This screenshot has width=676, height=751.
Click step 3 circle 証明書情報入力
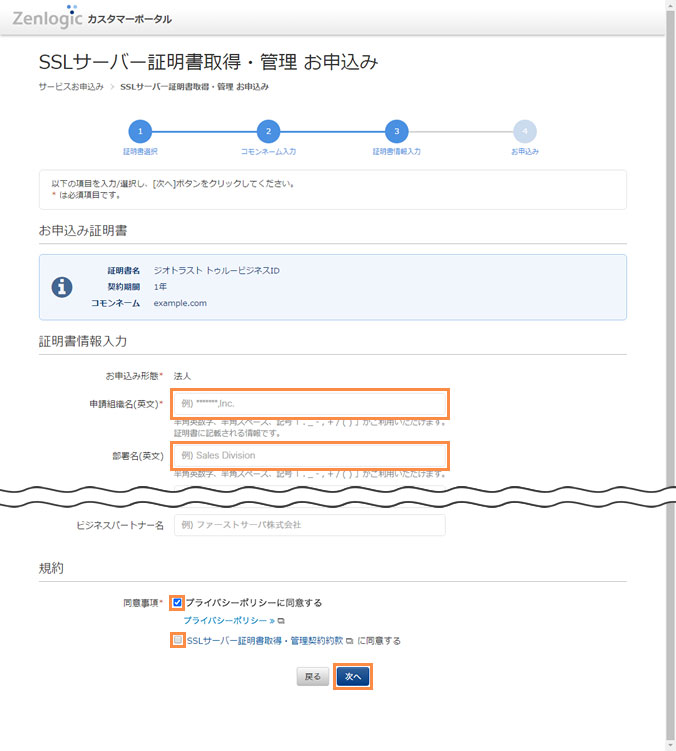[396, 131]
